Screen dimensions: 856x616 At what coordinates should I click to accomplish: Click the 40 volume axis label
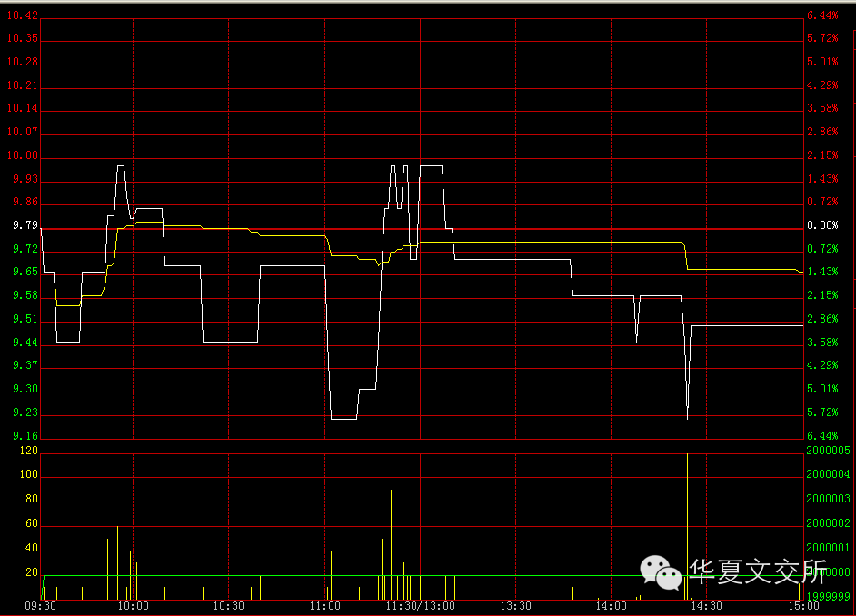[32, 548]
